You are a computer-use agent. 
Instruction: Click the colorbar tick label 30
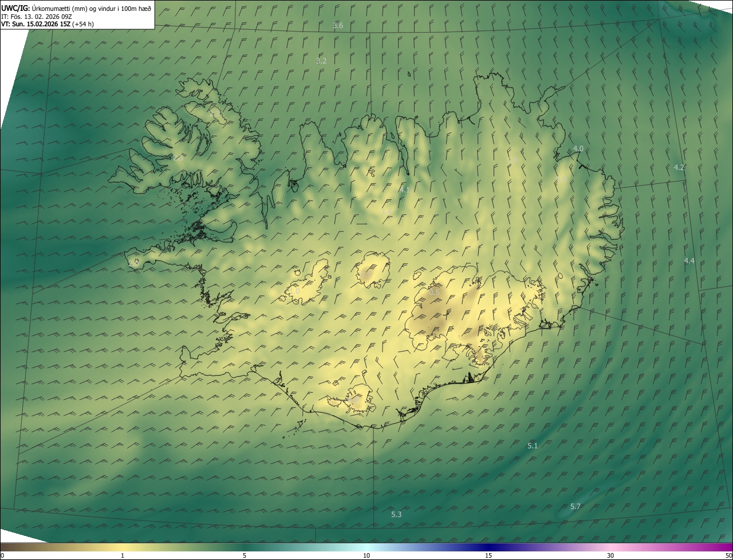tap(610, 556)
